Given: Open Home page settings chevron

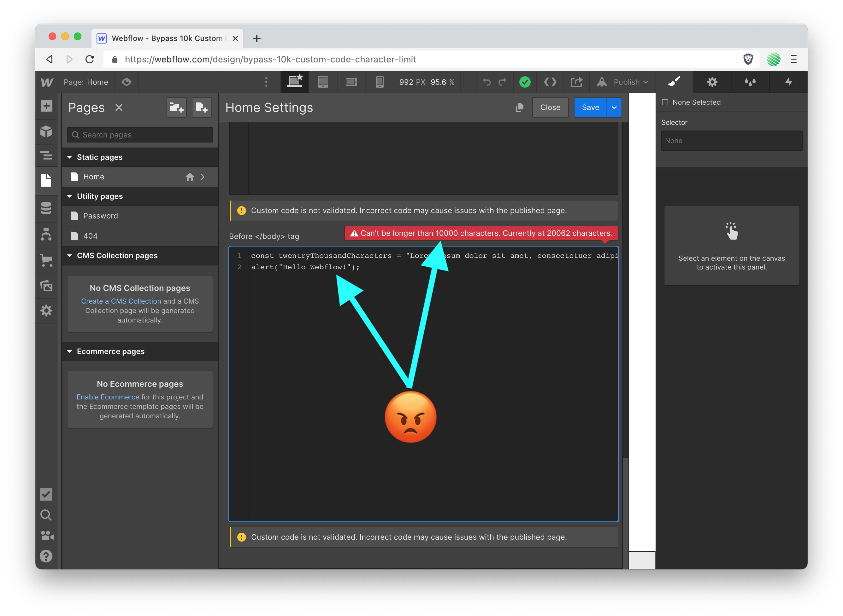Looking at the screenshot, I should click(203, 177).
